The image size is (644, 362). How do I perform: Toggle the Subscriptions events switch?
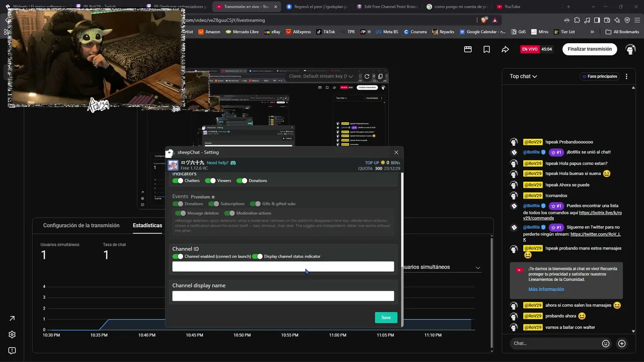[x=214, y=204]
